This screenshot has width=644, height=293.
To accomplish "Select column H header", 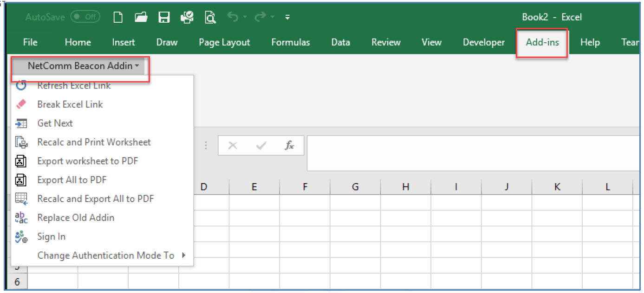I will (406, 187).
